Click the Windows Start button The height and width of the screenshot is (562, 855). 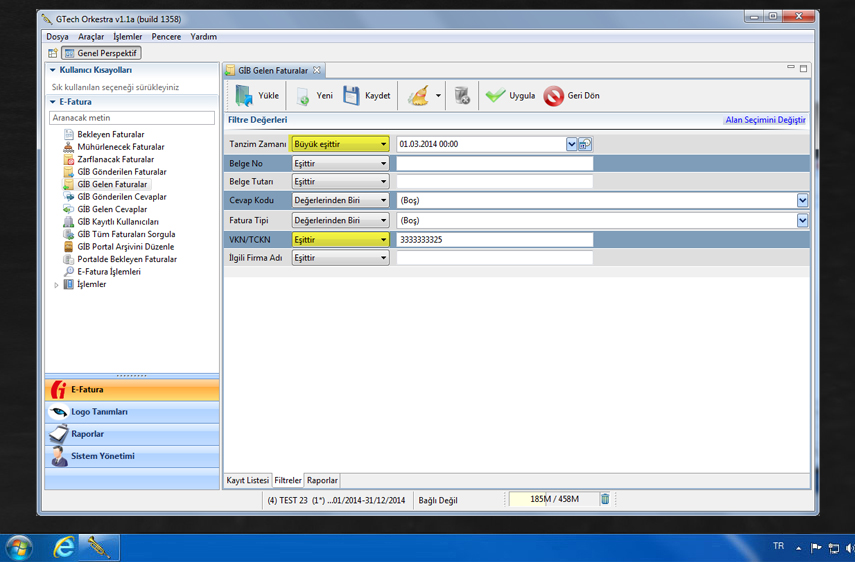[x=19, y=548]
